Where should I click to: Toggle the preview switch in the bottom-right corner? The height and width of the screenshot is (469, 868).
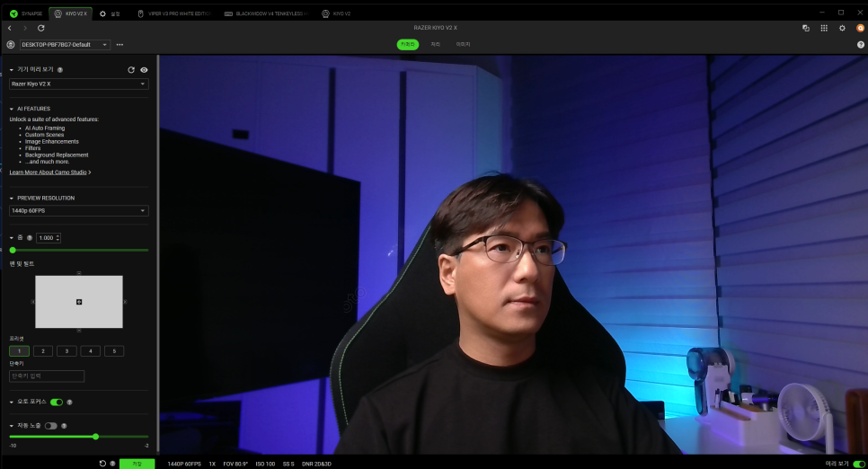point(859,464)
